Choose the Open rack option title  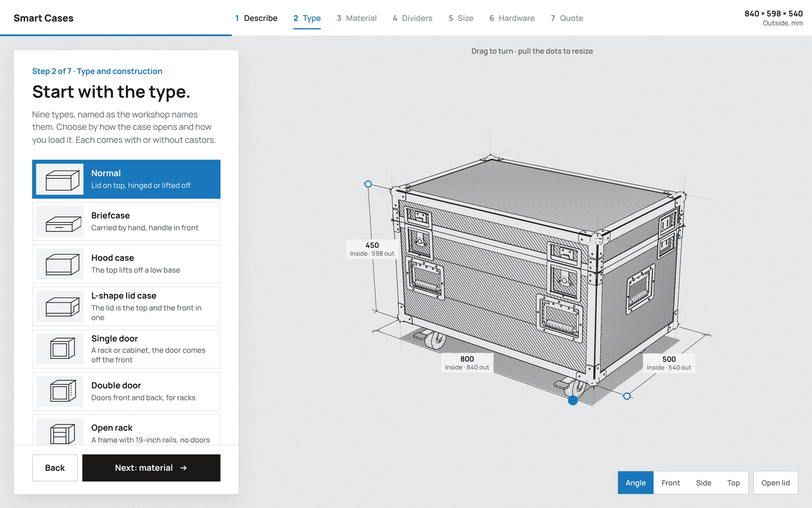(x=112, y=428)
